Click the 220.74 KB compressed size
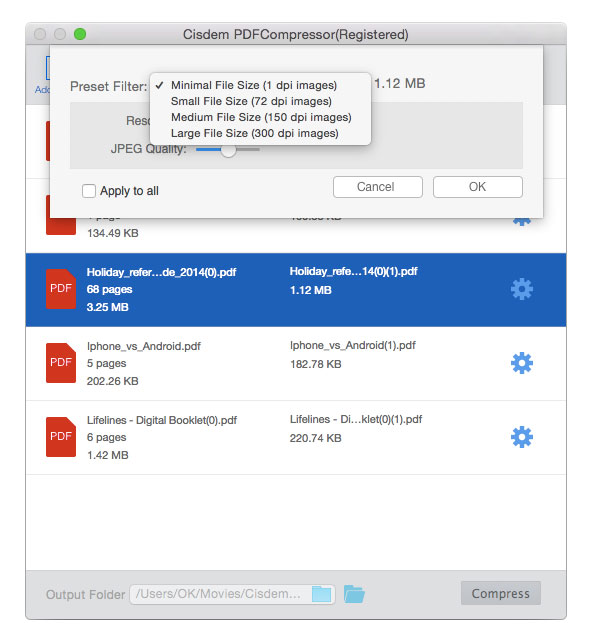The height and width of the screenshot is (642, 591). tap(316, 438)
